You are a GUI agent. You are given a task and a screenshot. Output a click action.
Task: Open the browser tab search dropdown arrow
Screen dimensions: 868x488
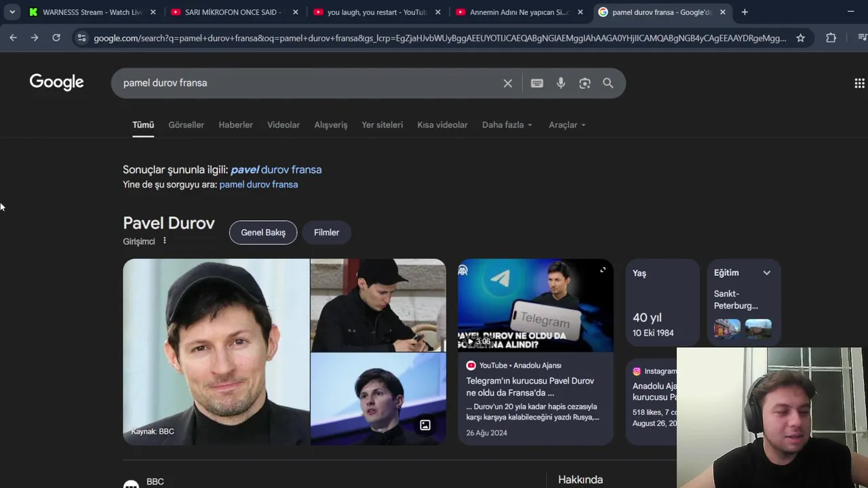(x=12, y=12)
